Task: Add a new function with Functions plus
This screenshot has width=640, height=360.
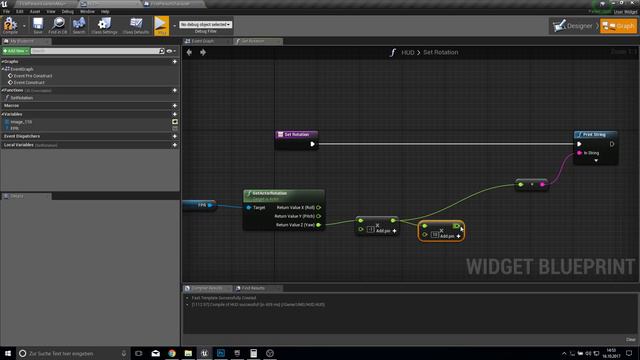Action: coord(175,90)
